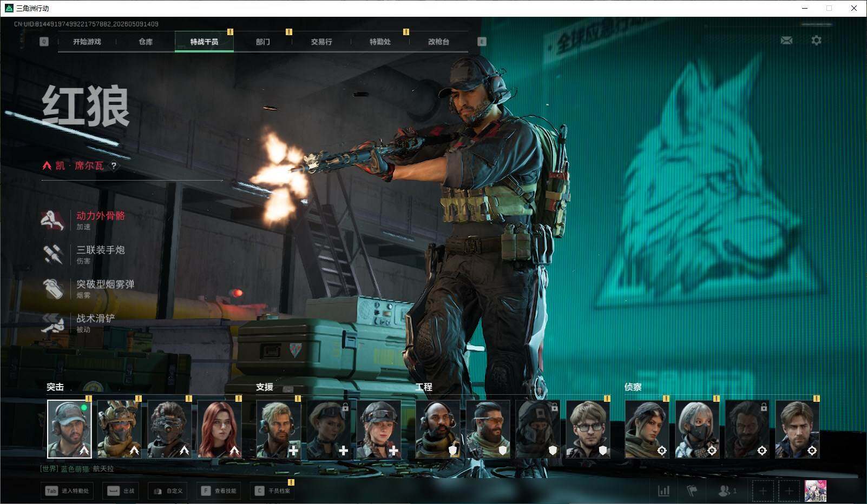Select the 突破型烟雾弹 skill icon
Image resolution: width=867 pixels, height=504 pixels.
pyautogui.click(x=53, y=288)
